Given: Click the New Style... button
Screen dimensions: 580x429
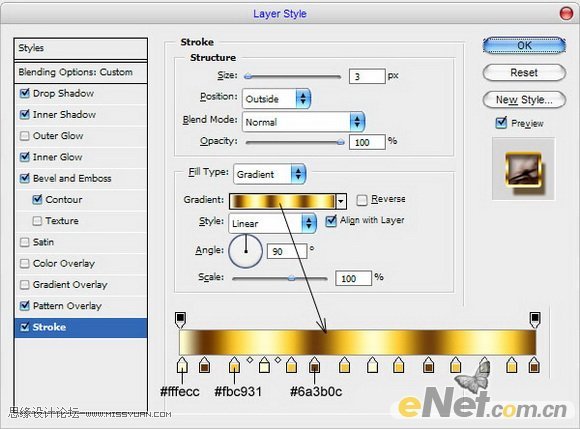Looking at the screenshot, I should [524, 99].
